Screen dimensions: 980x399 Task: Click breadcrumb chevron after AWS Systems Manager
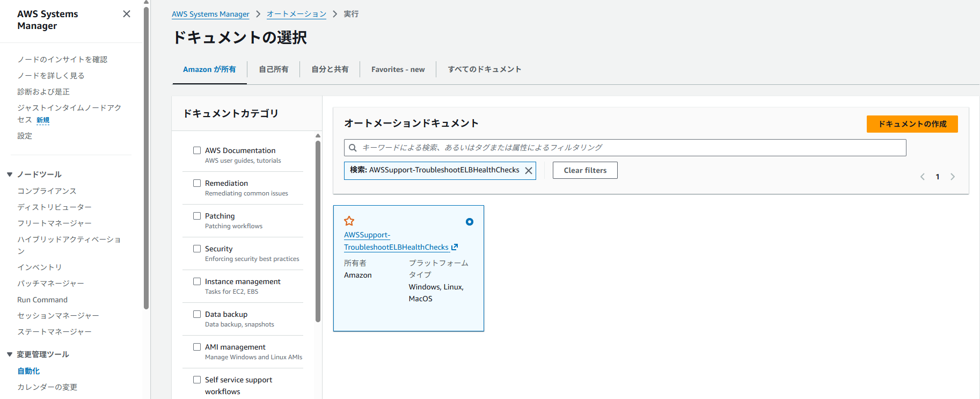click(x=258, y=14)
